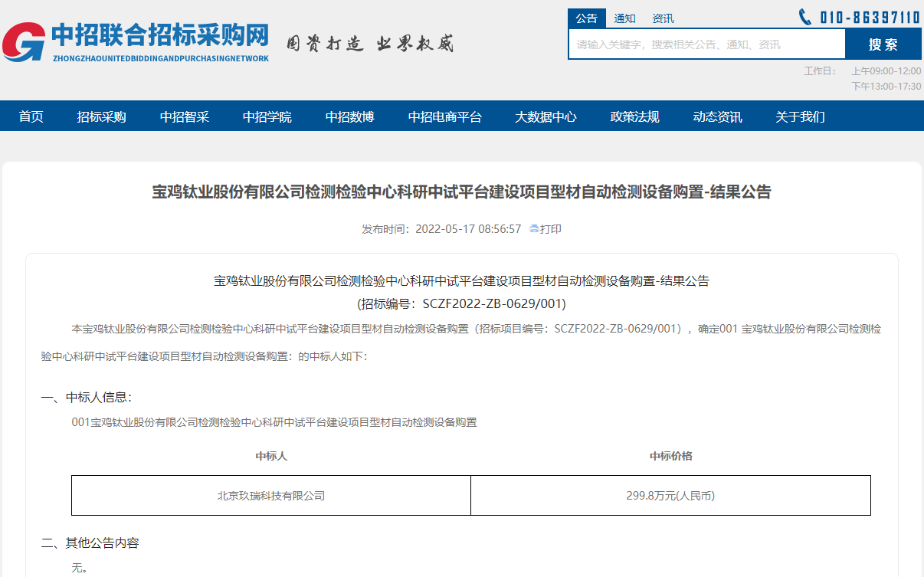Click the keyword search input field
This screenshot has height=577, width=924.
click(x=706, y=44)
